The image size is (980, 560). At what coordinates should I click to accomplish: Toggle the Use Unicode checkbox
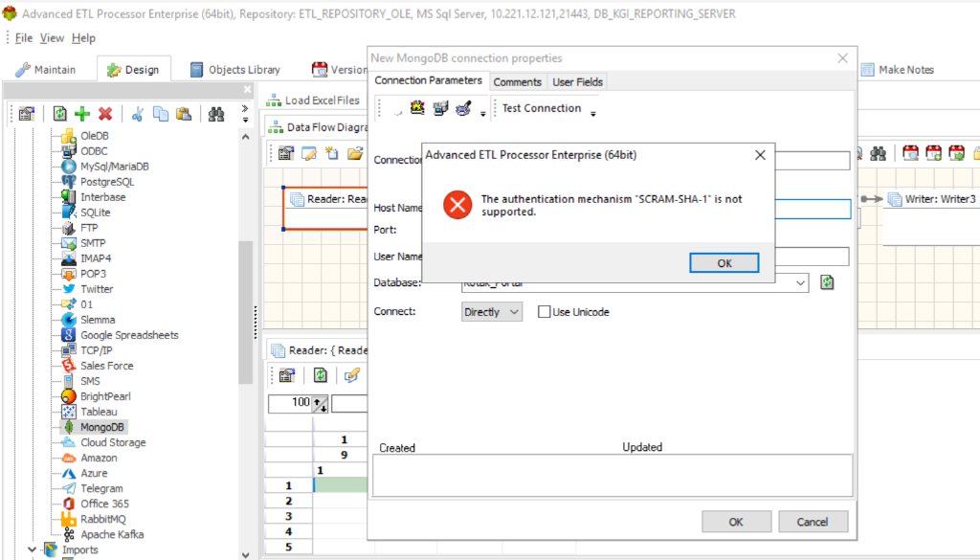point(545,312)
